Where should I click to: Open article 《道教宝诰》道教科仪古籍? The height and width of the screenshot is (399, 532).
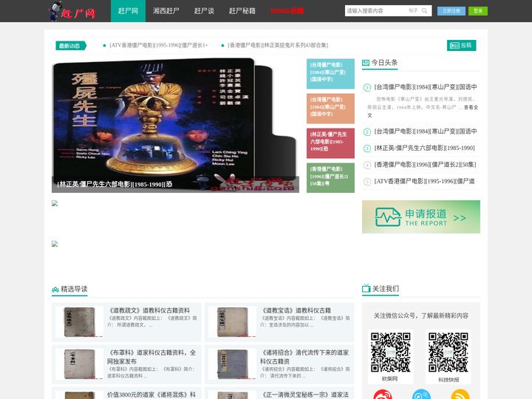point(296,310)
